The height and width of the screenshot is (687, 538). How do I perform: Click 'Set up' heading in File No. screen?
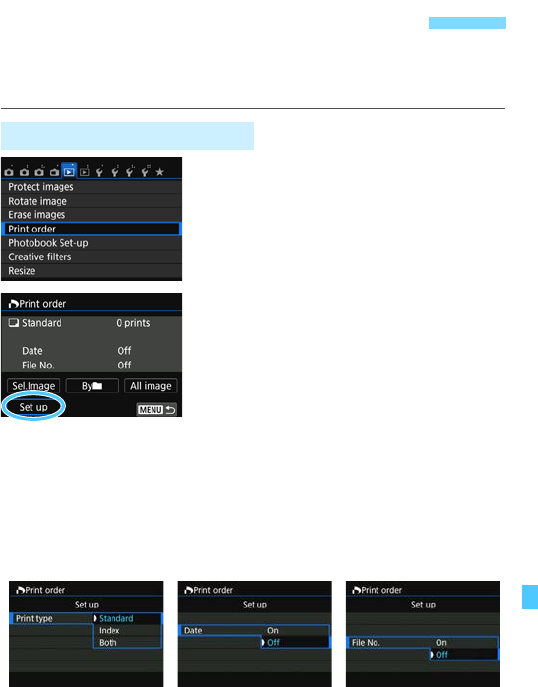[x=423, y=605]
